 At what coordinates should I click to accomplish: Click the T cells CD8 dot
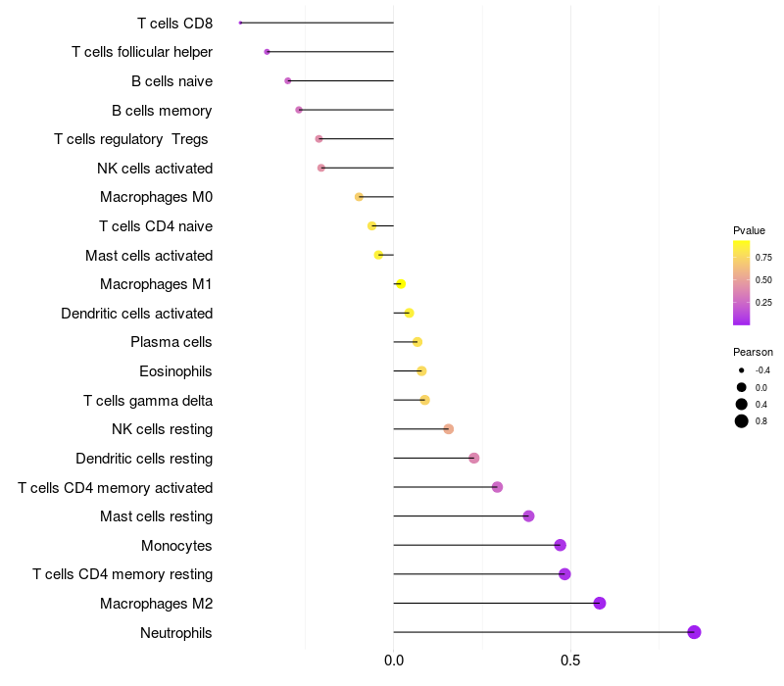(x=240, y=23)
